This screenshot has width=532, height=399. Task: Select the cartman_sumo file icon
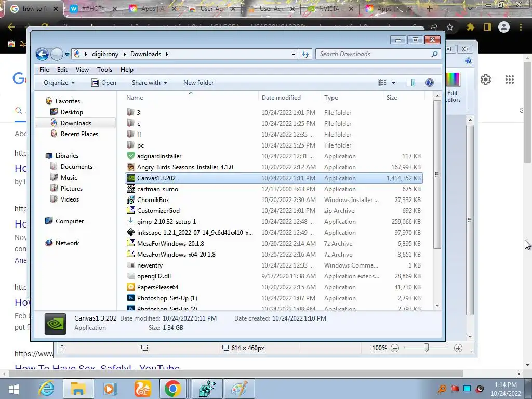pyautogui.click(x=130, y=189)
